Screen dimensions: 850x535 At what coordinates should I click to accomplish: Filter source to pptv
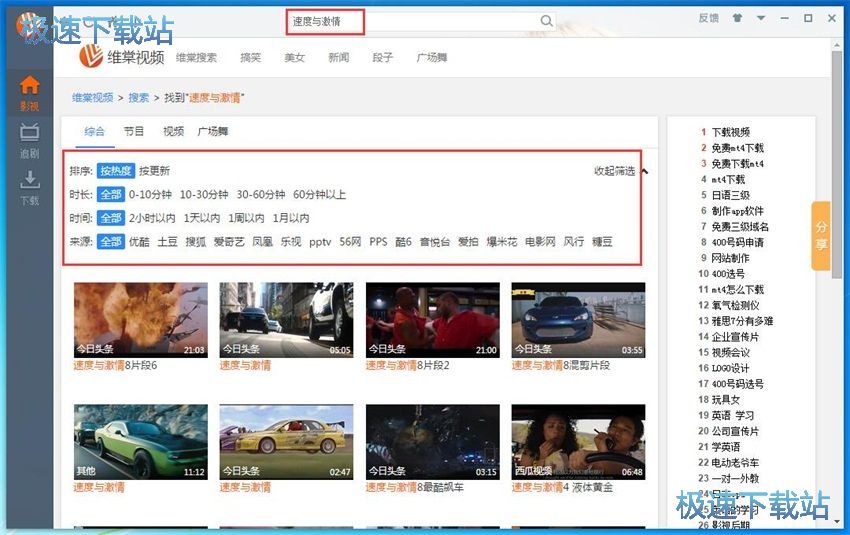click(x=320, y=242)
